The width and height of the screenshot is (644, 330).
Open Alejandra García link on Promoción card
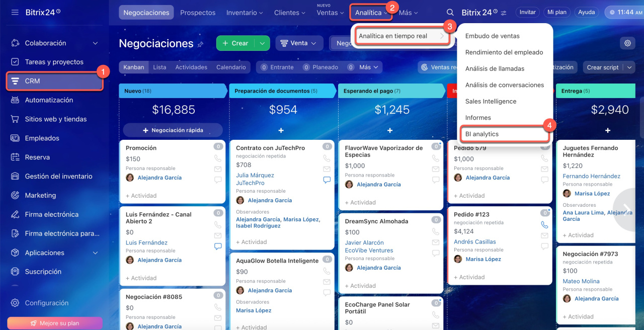(159, 178)
